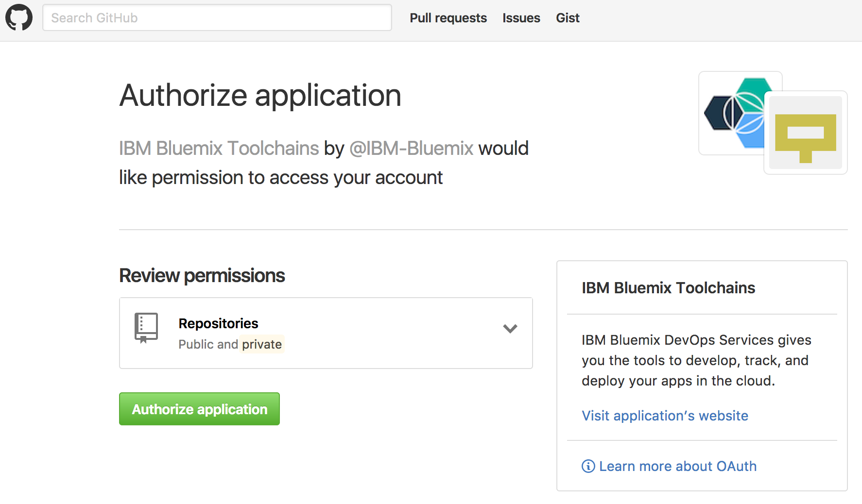Click the IBM Bluemix Toolchains app name link
Screen dimensions: 862x504
pos(219,148)
